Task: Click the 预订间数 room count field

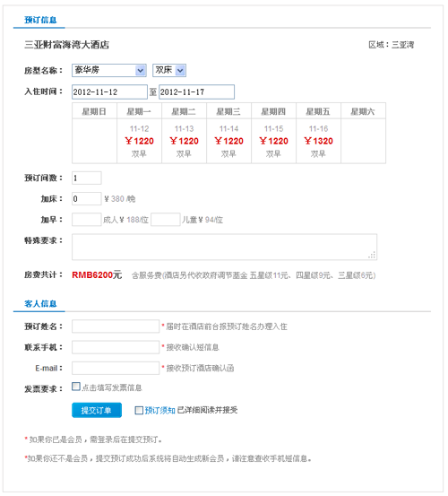Action: pyautogui.click(x=87, y=178)
